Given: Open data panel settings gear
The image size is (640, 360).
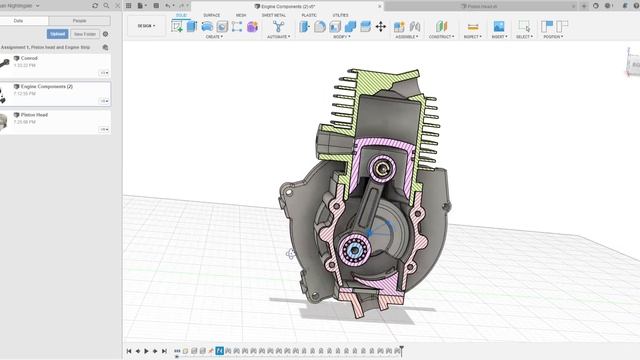Looking at the screenshot, I should tap(105, 34).
